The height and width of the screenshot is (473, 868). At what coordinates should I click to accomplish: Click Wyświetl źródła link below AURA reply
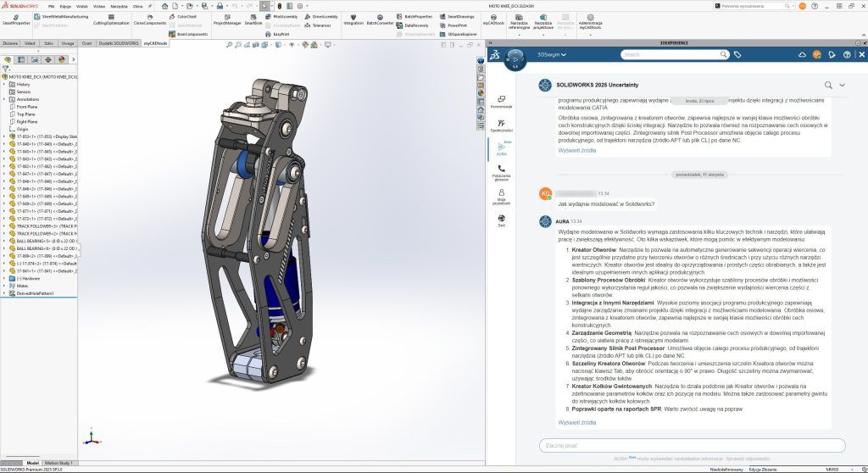point(576,423)
